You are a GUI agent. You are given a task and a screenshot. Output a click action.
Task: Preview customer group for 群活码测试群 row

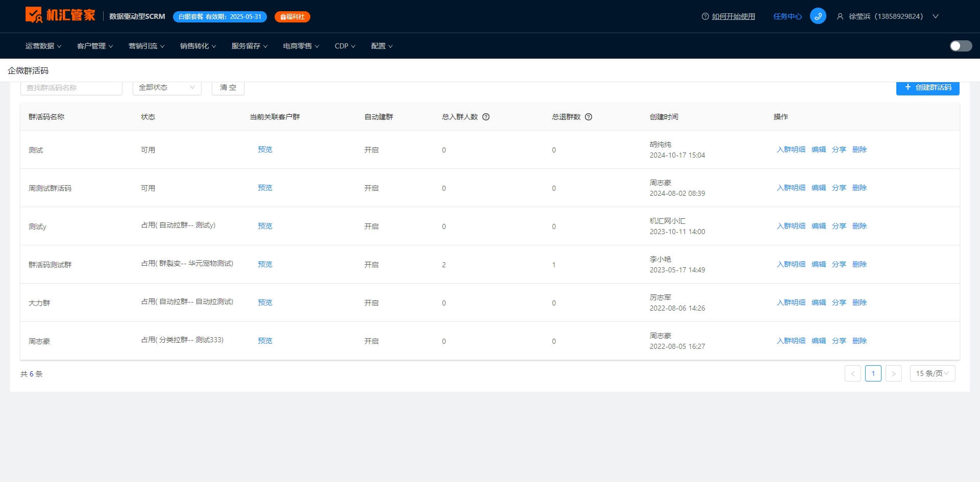(265, 264)
